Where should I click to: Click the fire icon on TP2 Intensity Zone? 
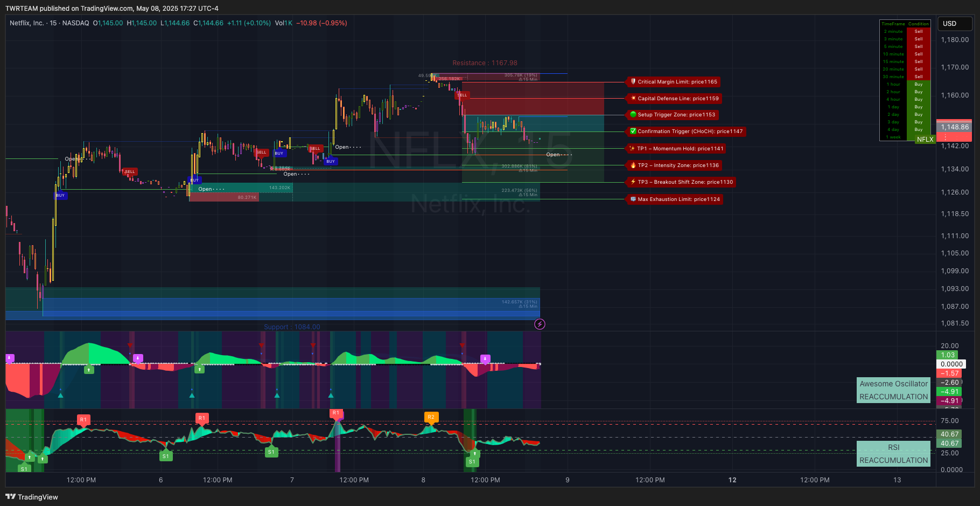[633, 165]
